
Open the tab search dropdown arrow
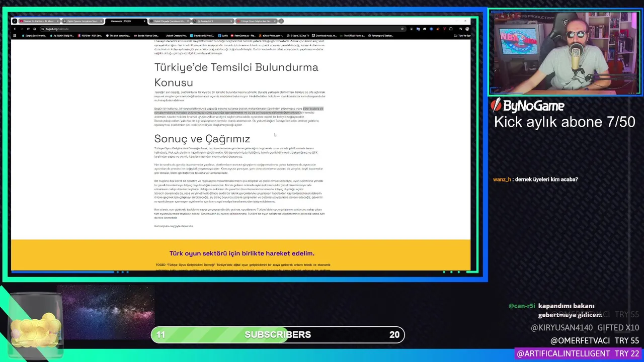[15, 21]
